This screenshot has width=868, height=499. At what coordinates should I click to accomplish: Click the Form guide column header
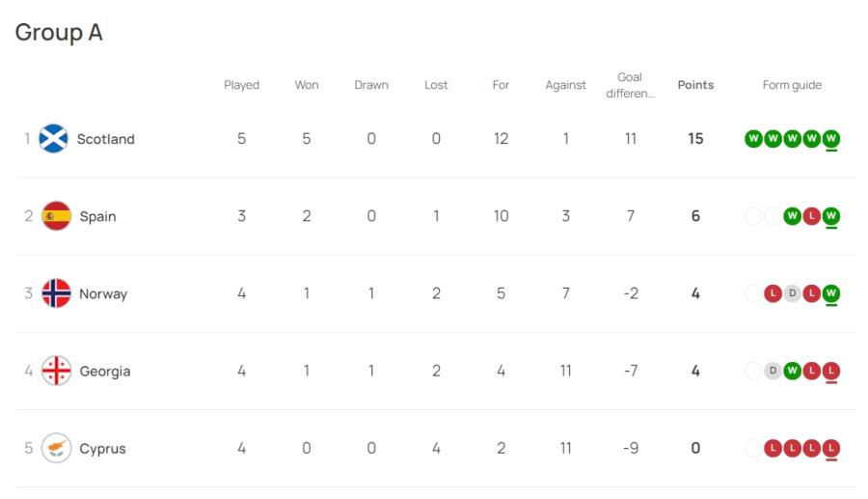tap(792, 85)
